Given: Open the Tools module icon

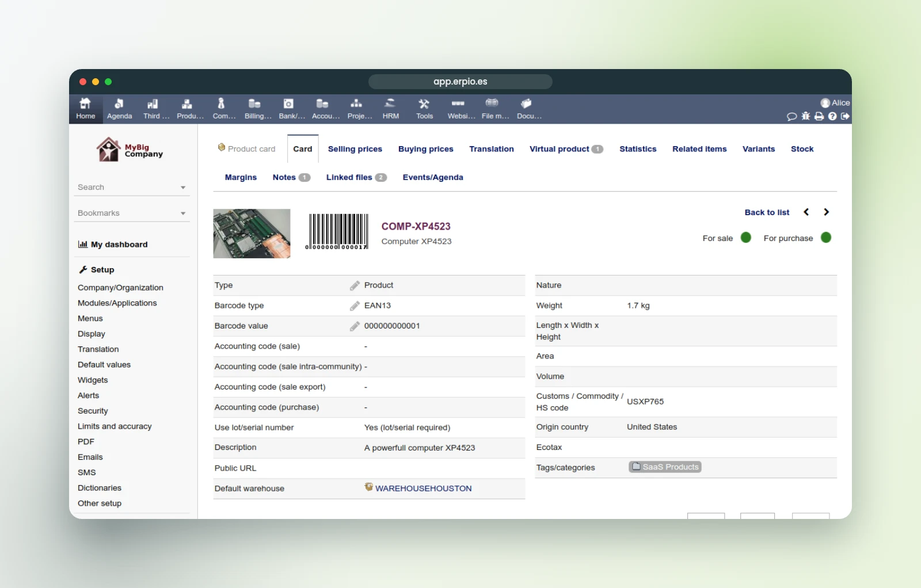Looking at the screenshot, I should [x=424, y=109].
